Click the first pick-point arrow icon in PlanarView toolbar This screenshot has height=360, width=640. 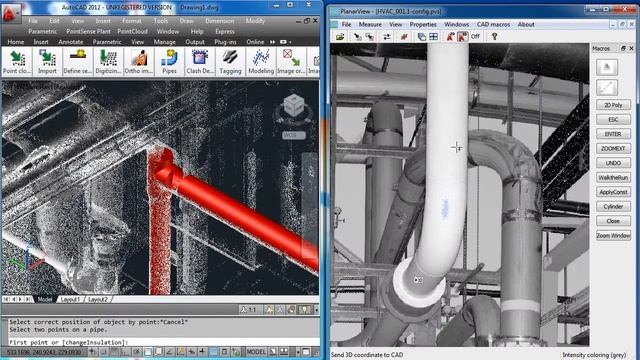click(x=357, y=37)
